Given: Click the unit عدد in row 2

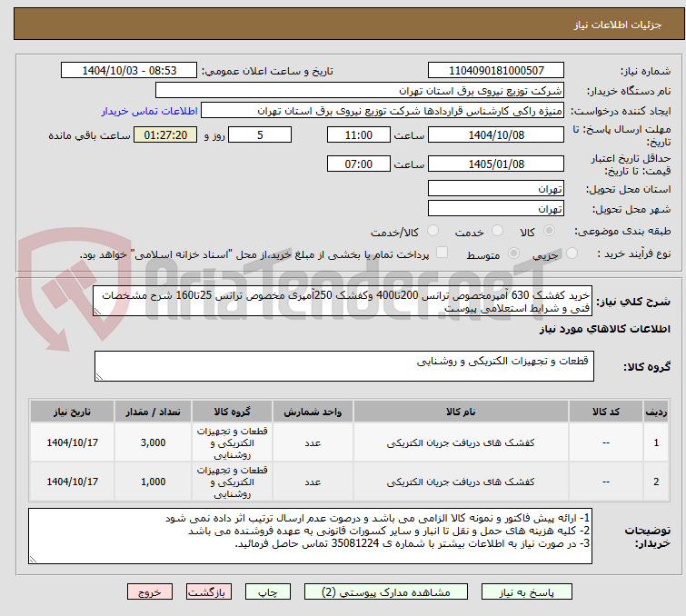Looking at the screenshot, I should pos(313,482).
